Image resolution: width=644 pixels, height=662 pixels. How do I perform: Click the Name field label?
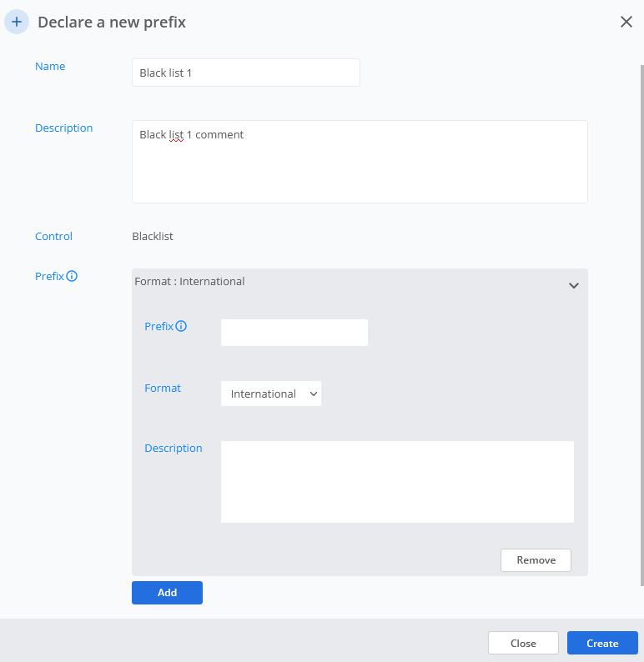pos(50,67)
